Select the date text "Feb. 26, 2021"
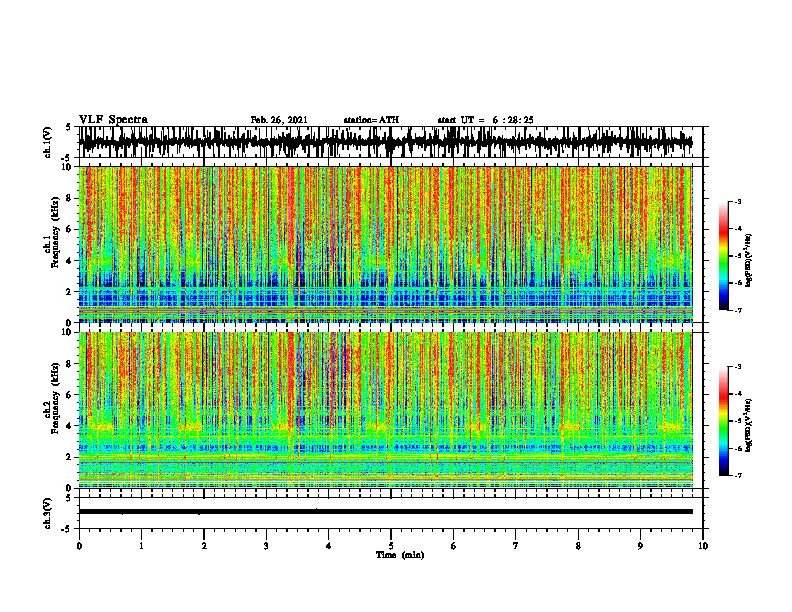Viewport: 792px width, 612px height. 279,120
